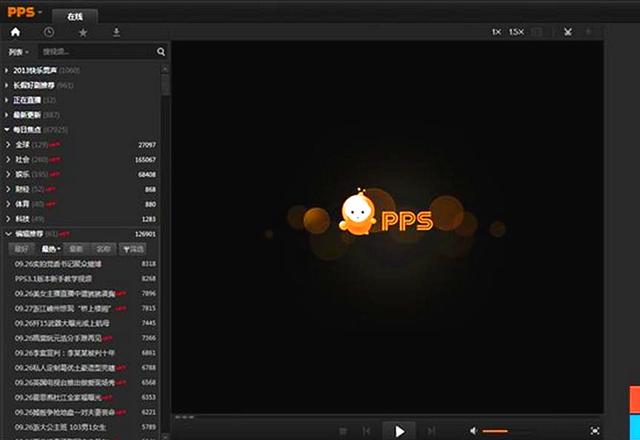The image size is (640, 440).
Task: Switch to the 在线 tab
Action: 75,16
